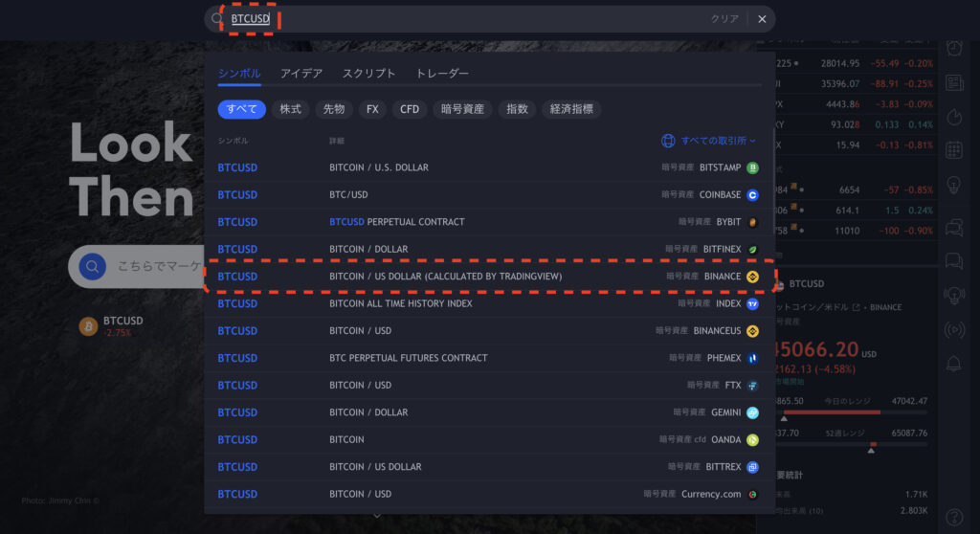Viewport: 980px width, 534px height.
Task: Click the Bitstamp exchange logo icon
Action: pos(752,167)
